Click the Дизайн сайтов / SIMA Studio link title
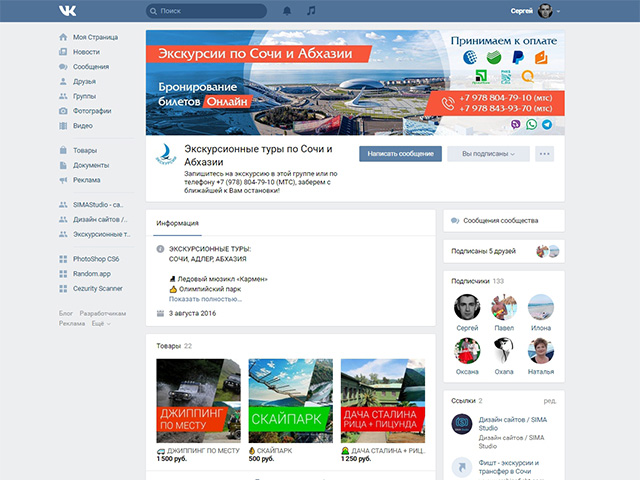 click(513, 424)
